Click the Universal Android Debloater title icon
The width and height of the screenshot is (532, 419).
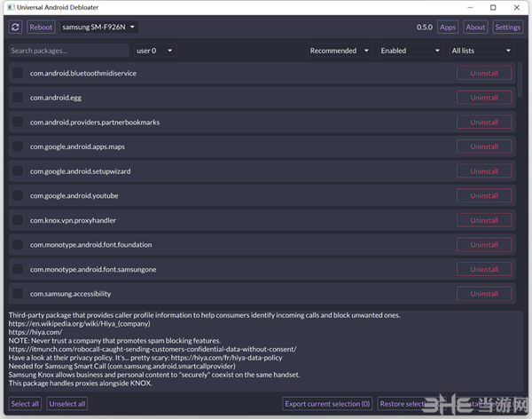[x=11, y=7]
